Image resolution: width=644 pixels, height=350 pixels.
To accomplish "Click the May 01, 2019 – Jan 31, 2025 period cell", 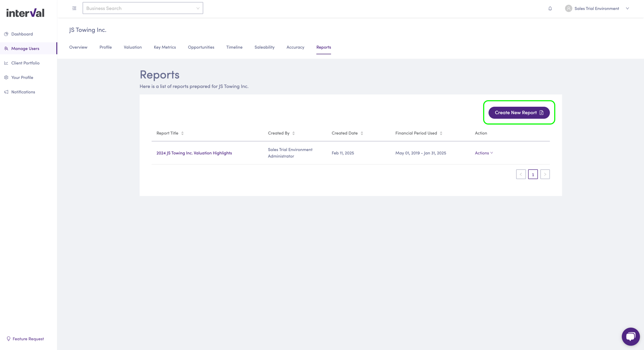I will click(x=421, y=153).
